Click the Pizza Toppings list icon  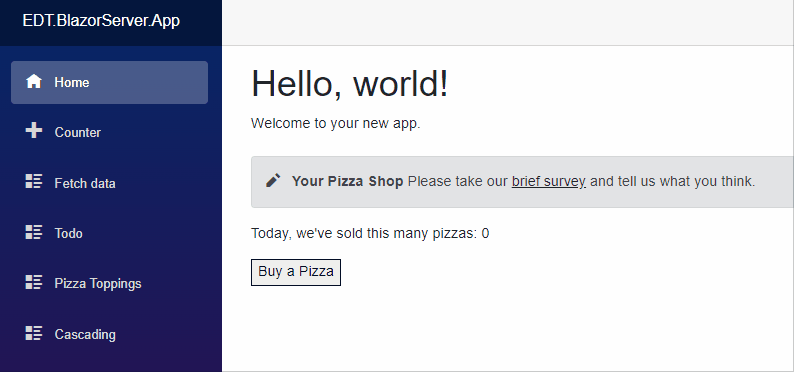(x=34, y=282)
